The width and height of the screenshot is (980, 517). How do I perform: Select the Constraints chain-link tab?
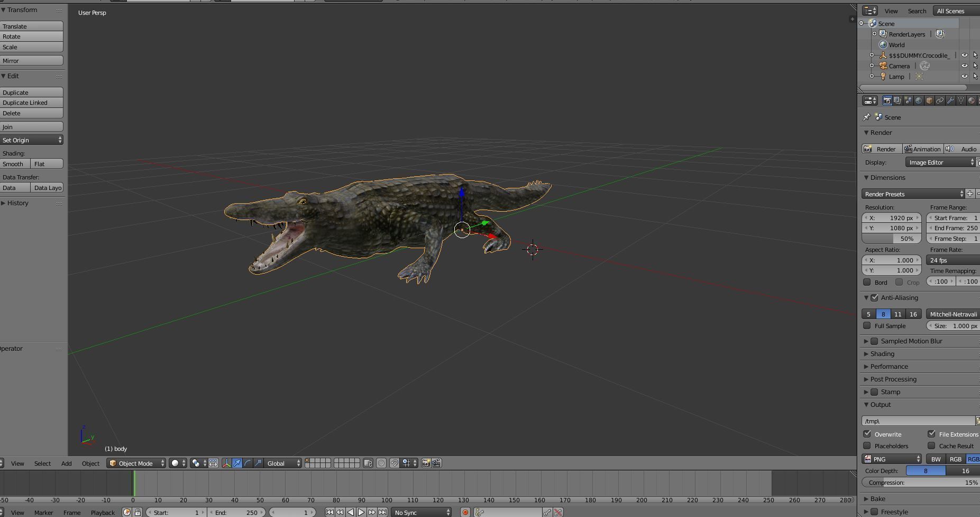(x=940, y=101)
